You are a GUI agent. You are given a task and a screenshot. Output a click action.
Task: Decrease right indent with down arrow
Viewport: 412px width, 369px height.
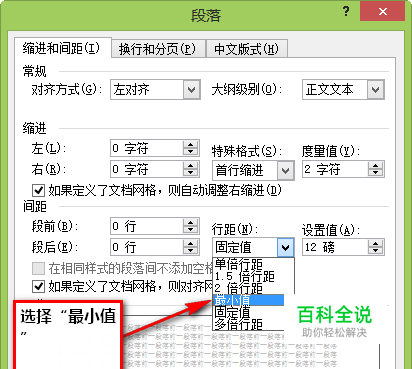pyautogui.click(x=191, y=173)
